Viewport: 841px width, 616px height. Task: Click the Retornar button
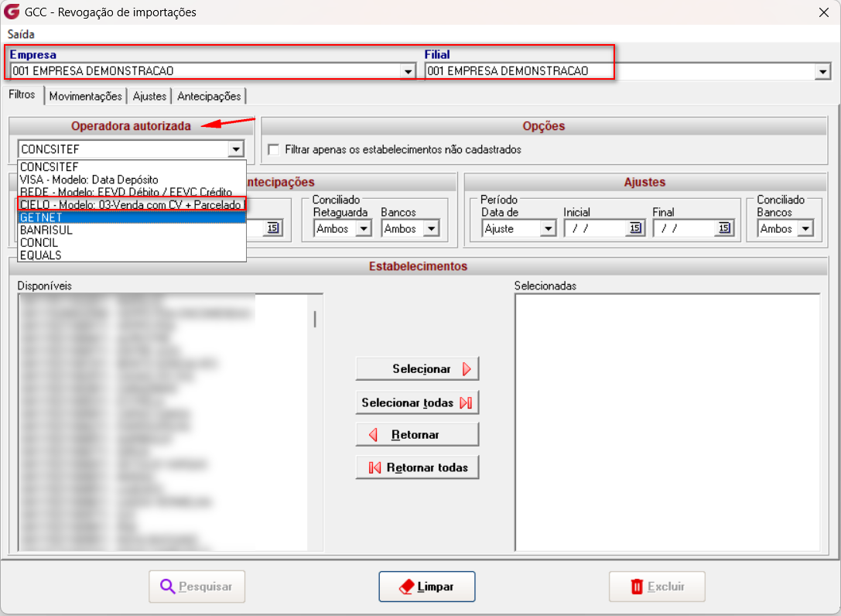coord(417,435)
